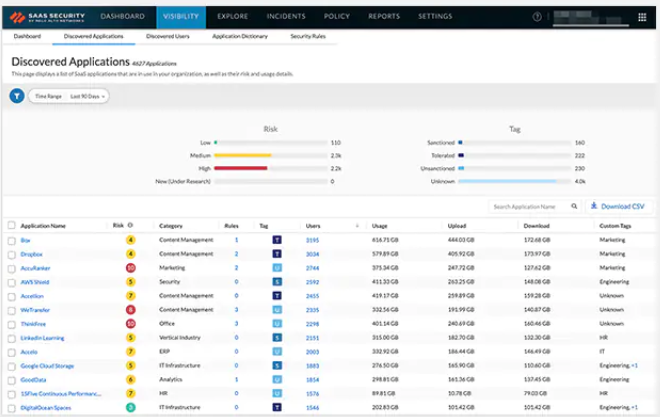Click the Usage column header
Screen dimensions: 660x417
379,226
